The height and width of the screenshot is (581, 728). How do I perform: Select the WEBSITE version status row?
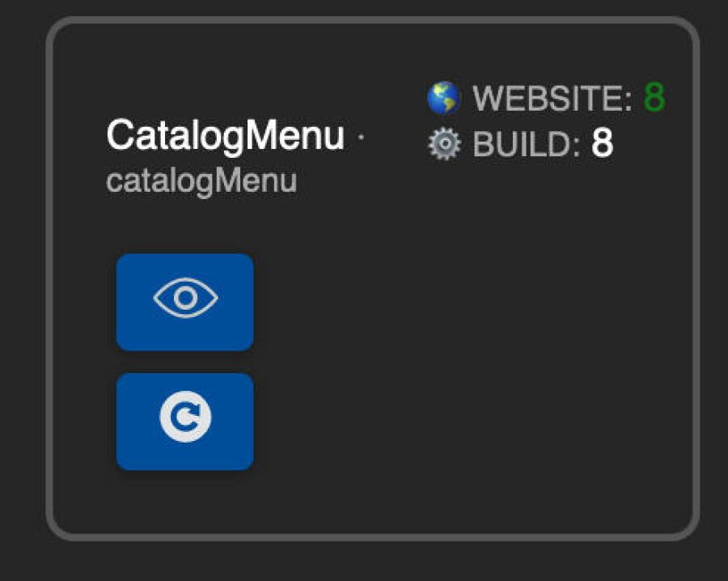point(547,98)
